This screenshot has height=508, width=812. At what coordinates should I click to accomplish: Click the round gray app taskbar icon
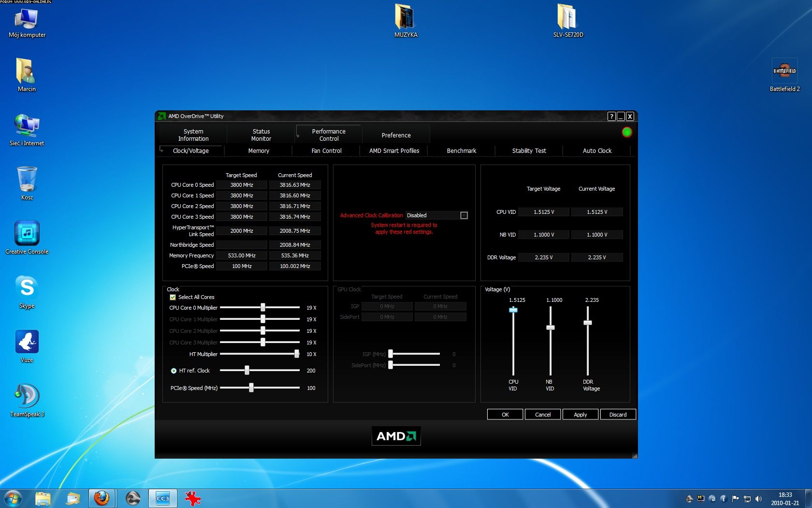(133, 498)
